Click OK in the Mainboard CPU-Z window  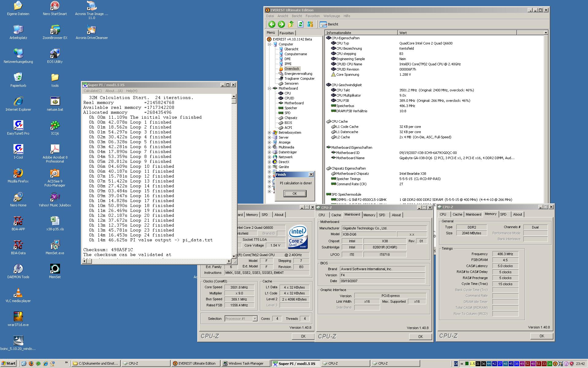[x=420, y=337]
